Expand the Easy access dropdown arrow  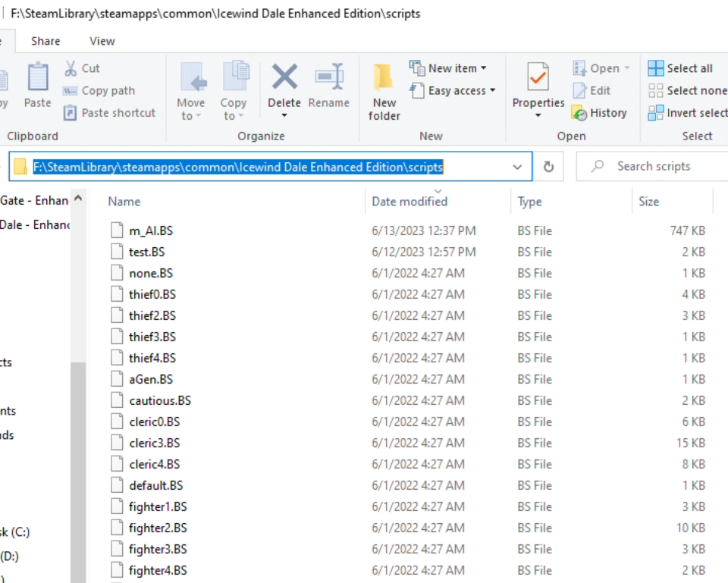coord(492,90)
